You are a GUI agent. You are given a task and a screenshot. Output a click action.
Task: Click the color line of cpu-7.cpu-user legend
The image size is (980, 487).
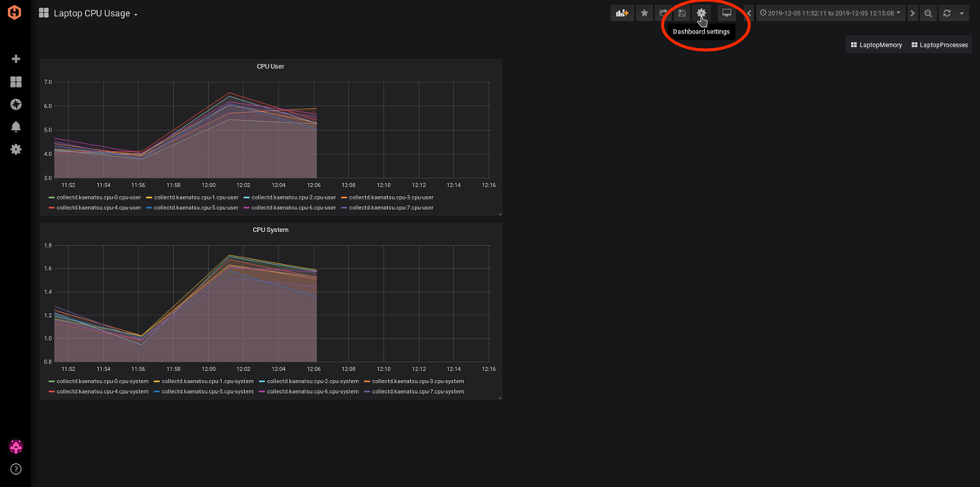coord(345,208)
